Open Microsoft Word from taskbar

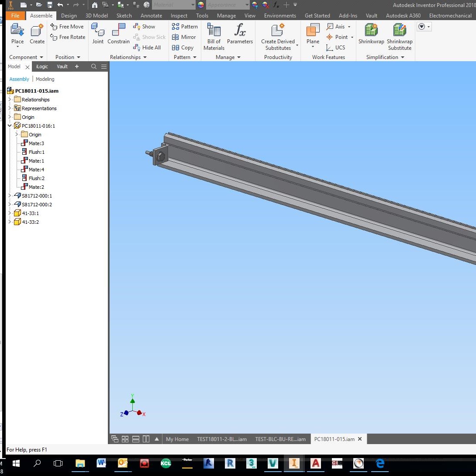[101, 463]
